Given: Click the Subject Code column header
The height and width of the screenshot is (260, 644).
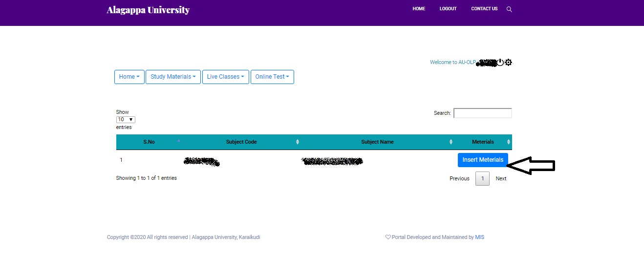Looking at the screenshot, I should [241, 142].
